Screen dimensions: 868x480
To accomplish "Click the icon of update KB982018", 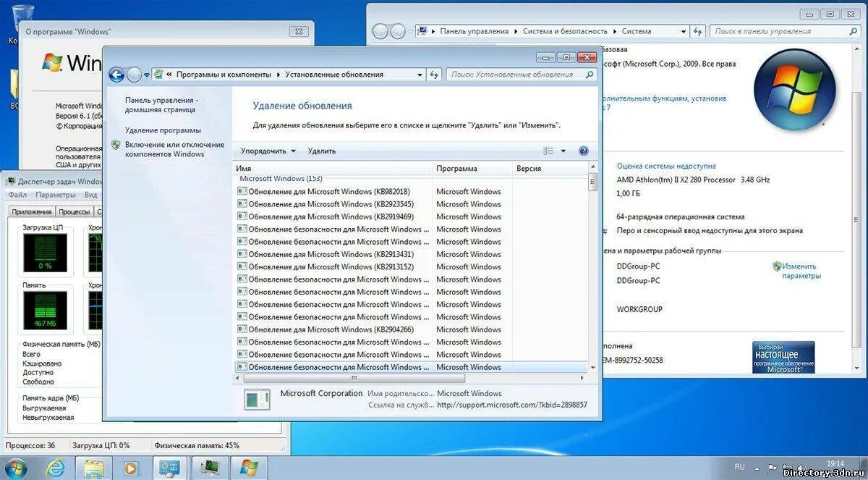I will [242, 192].
